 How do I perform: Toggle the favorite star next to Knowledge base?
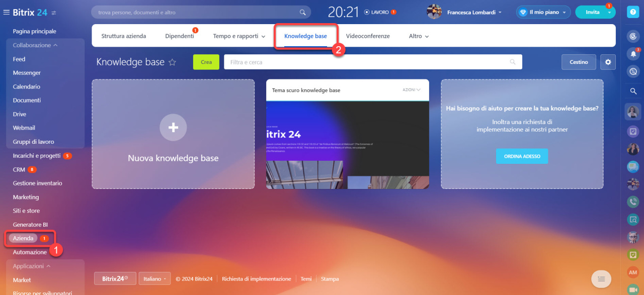(173, 62)
